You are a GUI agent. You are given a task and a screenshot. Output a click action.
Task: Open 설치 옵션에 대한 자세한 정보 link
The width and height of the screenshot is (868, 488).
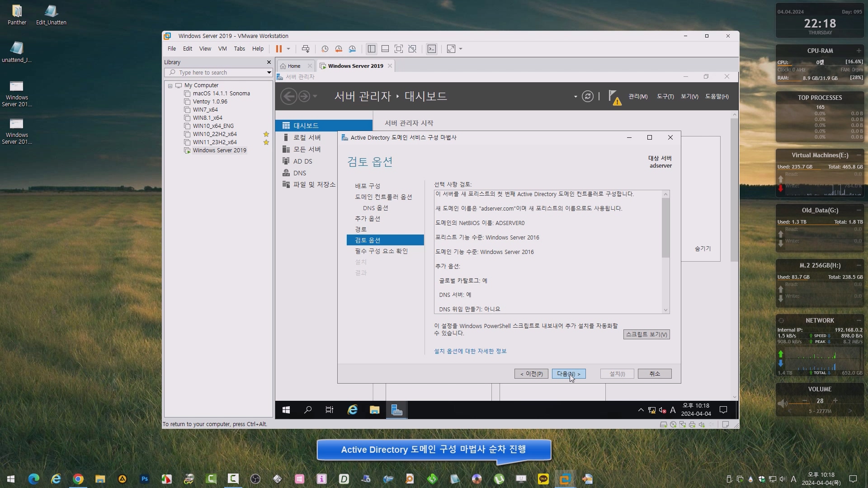[x=470, y=351]
